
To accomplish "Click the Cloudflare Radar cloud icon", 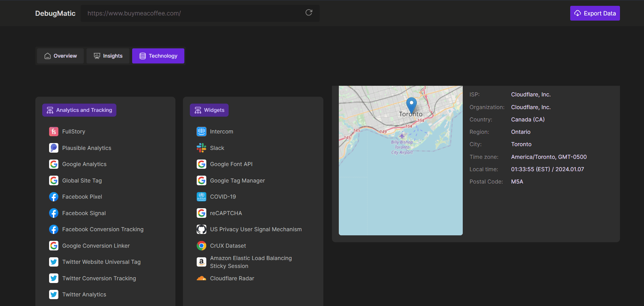I will point(202,278).
